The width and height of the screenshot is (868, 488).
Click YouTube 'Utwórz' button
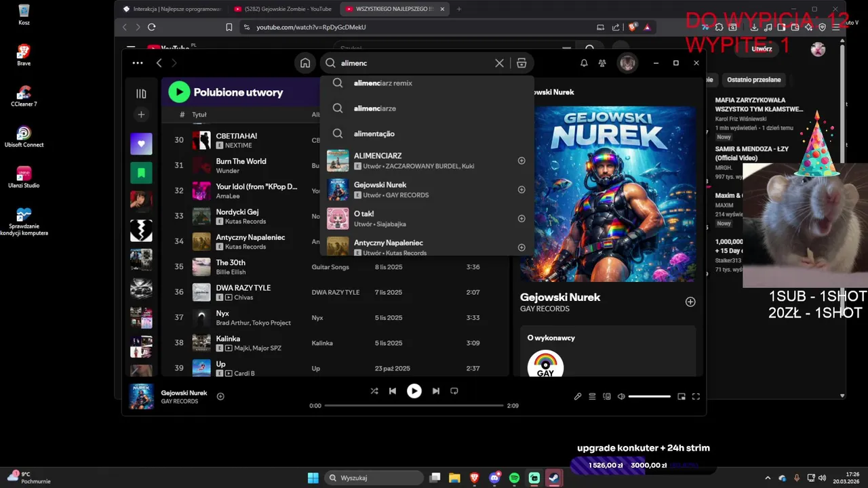click(x=762, y=49)
